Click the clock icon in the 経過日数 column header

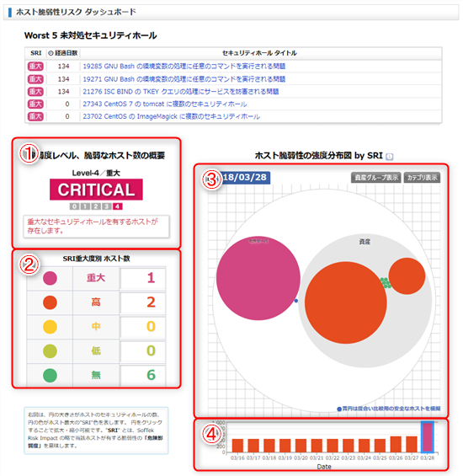pos(51,53)
